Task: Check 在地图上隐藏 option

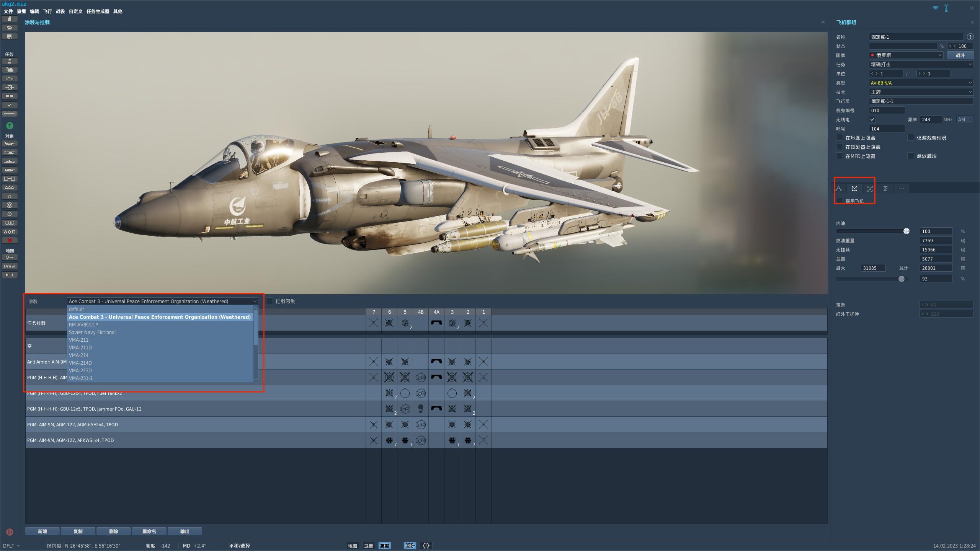Action: point(840,137)
